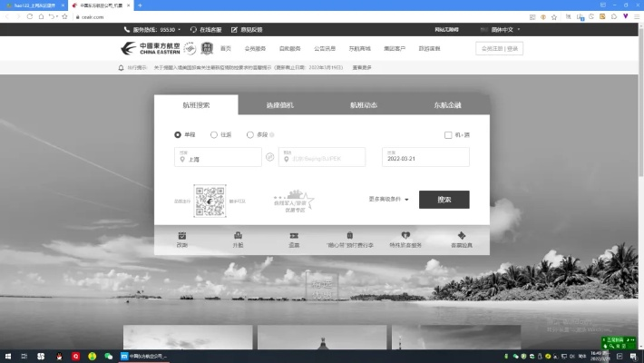
Task: Open the ticket refund icon
Action: [x=294, y=236]
